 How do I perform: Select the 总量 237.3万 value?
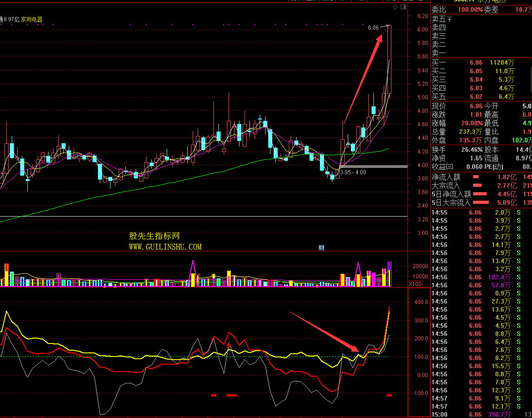pyautogui.click(x=470, y=132)
